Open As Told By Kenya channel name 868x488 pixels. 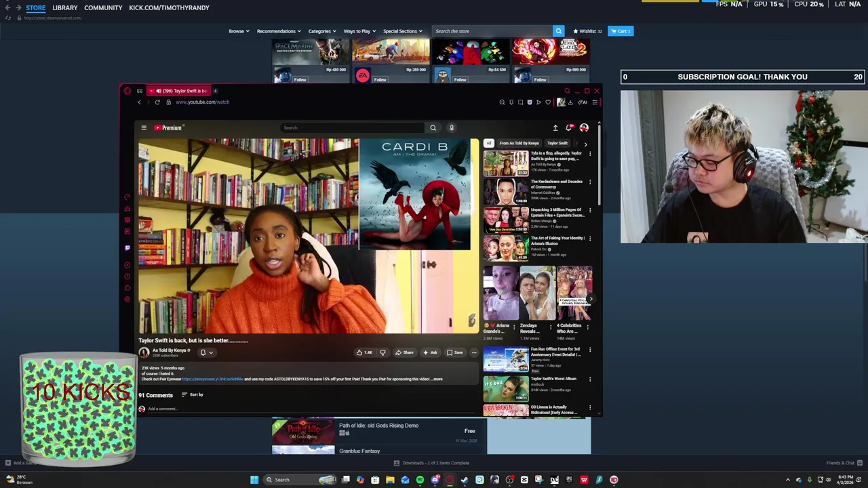click(169, 350)
